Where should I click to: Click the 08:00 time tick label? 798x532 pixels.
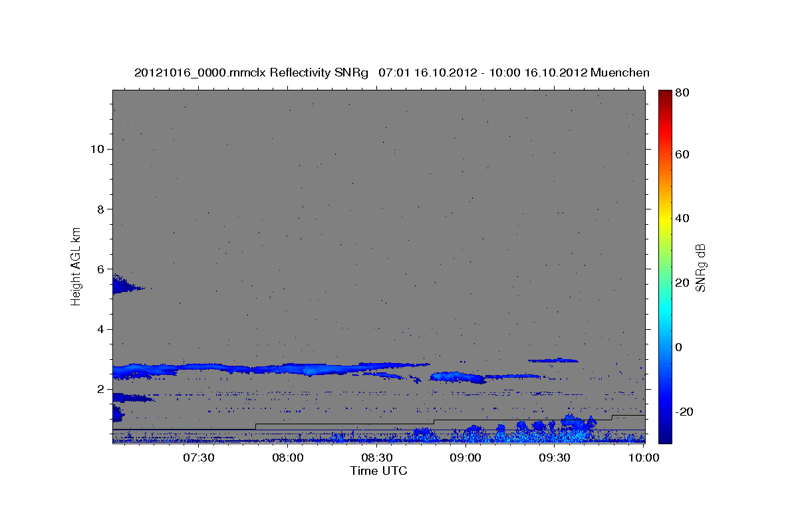288,458
